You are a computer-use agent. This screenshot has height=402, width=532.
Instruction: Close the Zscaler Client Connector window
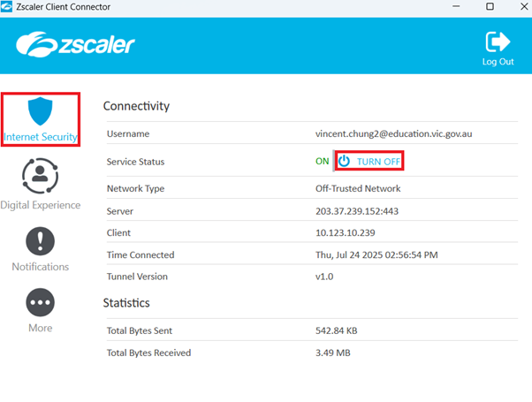coord(524,6)
